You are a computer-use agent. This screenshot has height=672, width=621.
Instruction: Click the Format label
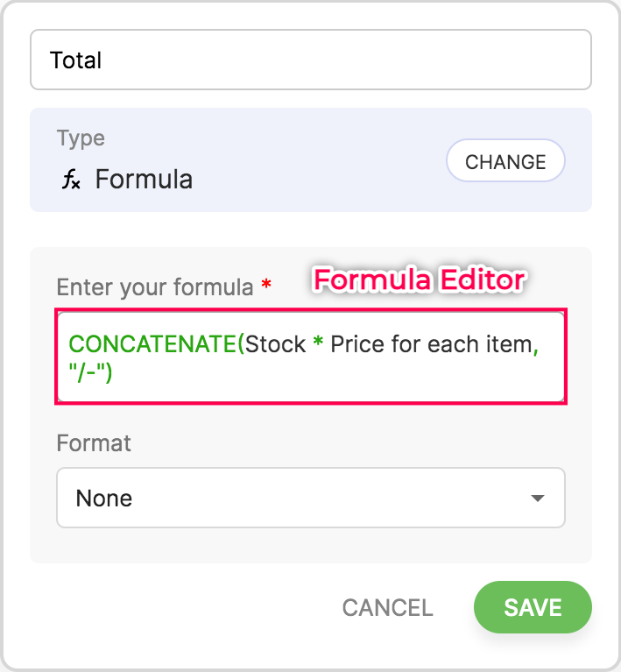pos(94,442)
